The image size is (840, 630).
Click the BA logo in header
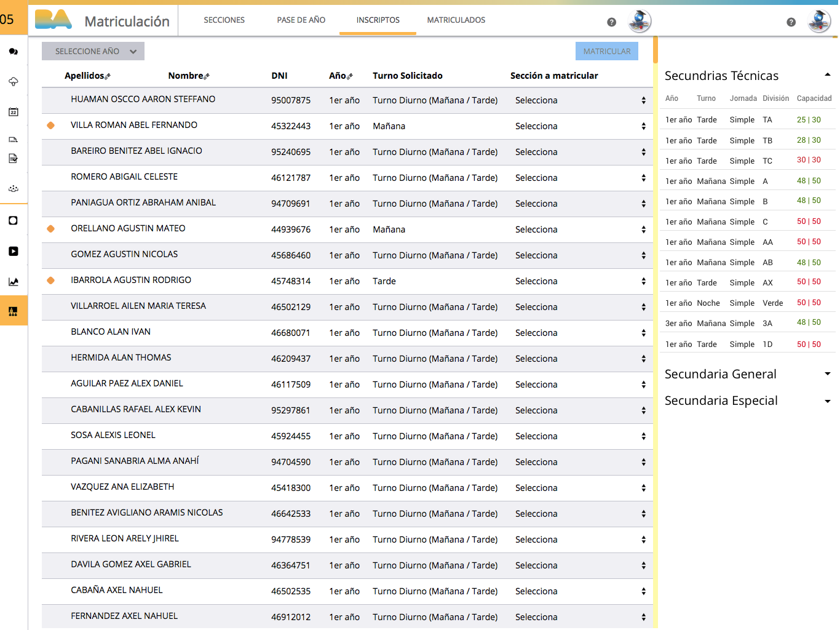53,20
